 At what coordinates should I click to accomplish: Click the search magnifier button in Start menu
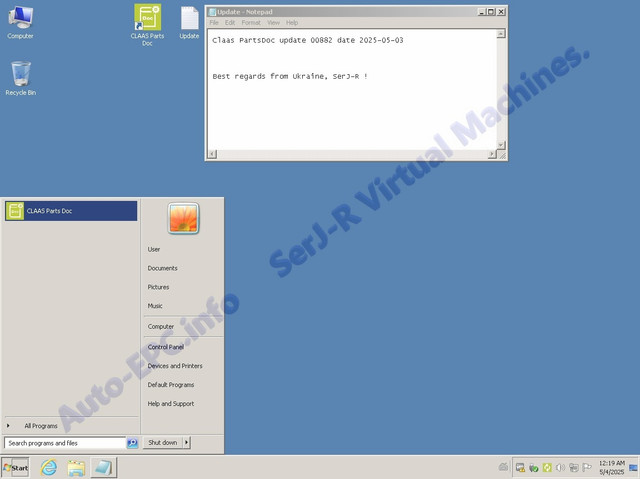(x=132, y=443)
